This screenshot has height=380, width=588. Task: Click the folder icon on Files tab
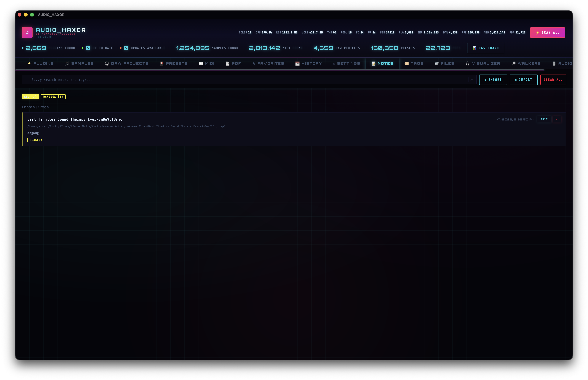pos(437,63)
